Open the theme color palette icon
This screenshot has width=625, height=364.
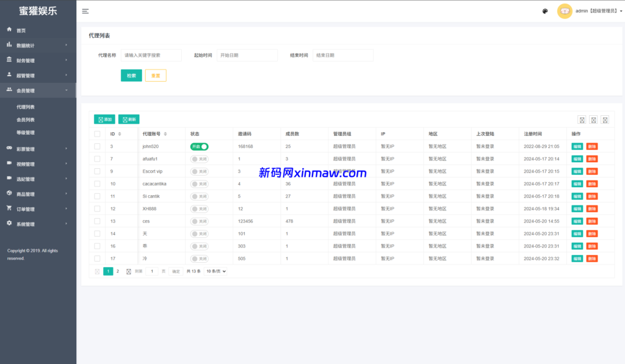point(545,11)
